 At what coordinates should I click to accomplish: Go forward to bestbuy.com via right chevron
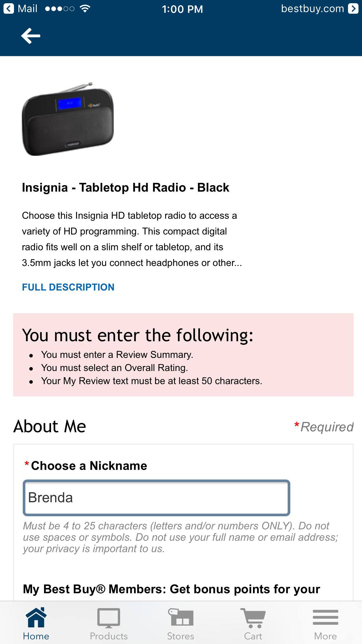354,9
